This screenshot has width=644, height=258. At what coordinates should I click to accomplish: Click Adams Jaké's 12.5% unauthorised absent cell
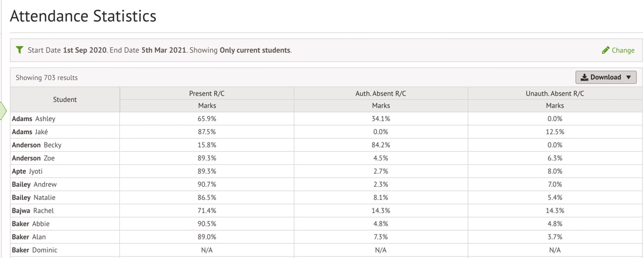pos(555,131)
